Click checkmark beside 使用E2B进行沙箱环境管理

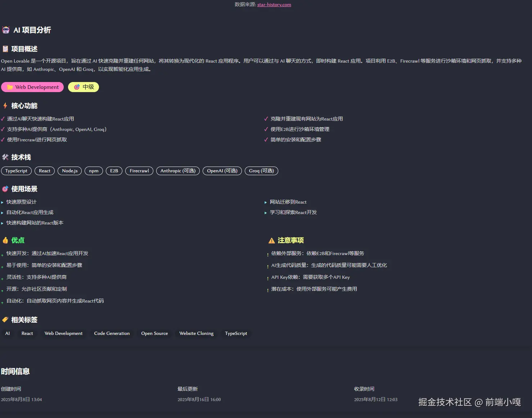[x=266, y=129]
